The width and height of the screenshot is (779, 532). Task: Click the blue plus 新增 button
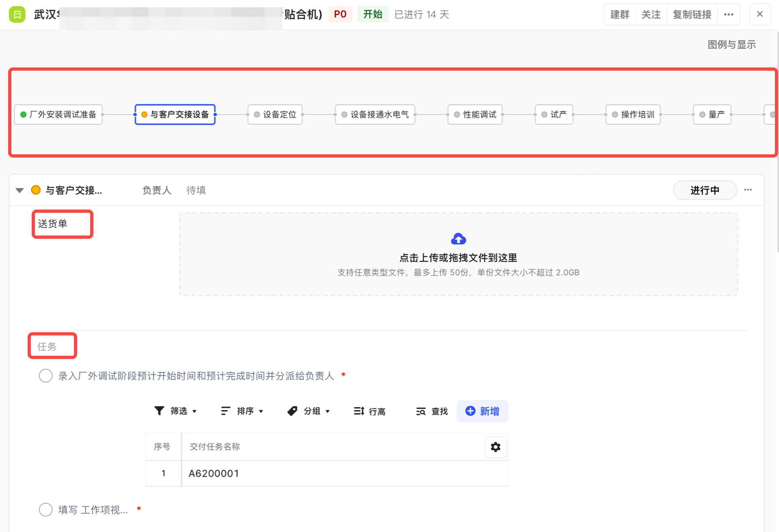[x=482, y=411]
